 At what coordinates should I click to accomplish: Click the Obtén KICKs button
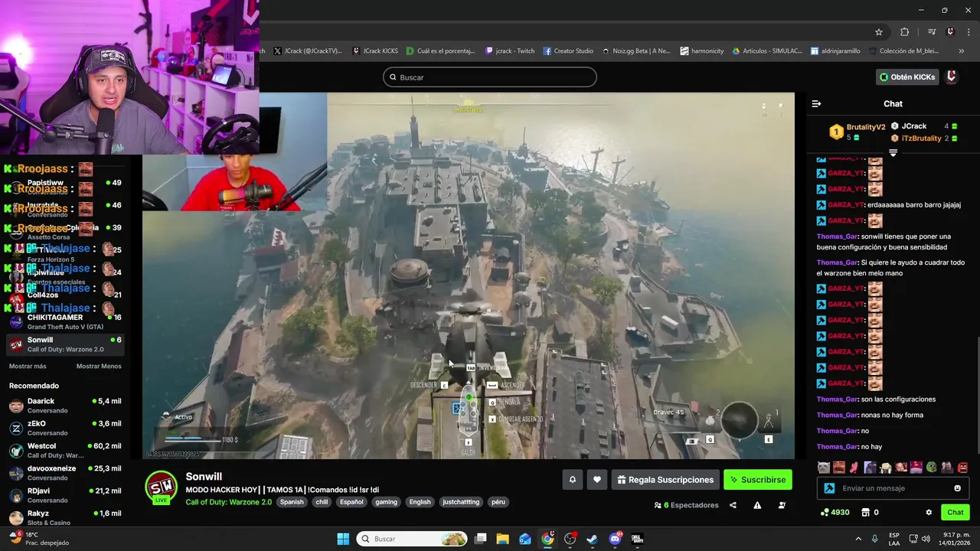pos(907,77)
